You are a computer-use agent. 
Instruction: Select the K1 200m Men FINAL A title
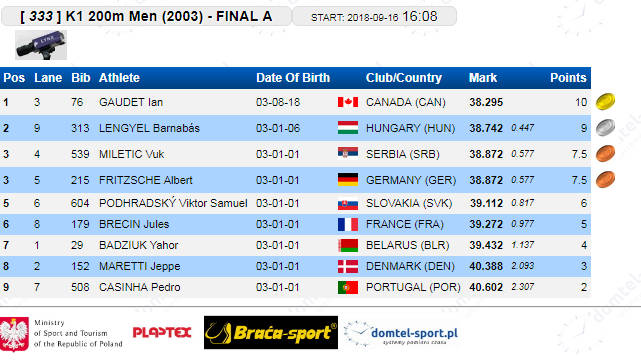(146, 16)
